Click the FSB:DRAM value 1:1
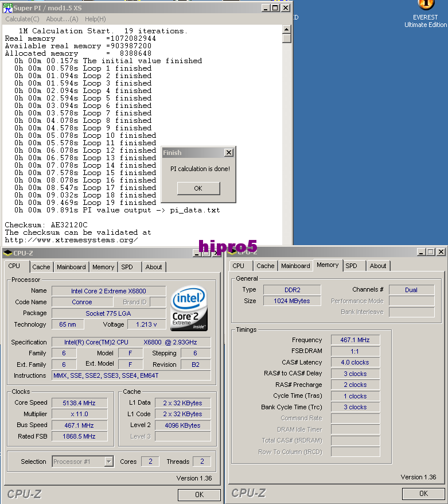The image size is (448, 504). pyautogui.click(x=355, y=351)
